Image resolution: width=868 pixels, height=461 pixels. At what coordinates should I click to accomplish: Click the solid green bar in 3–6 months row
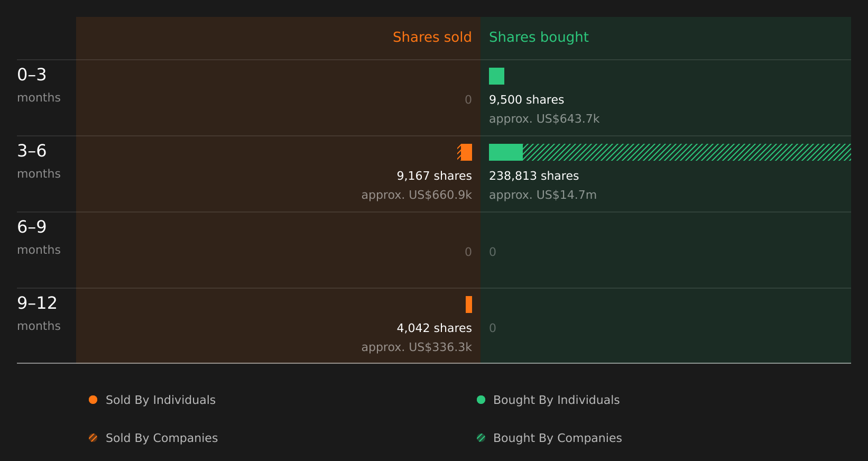tap(506, 152)
